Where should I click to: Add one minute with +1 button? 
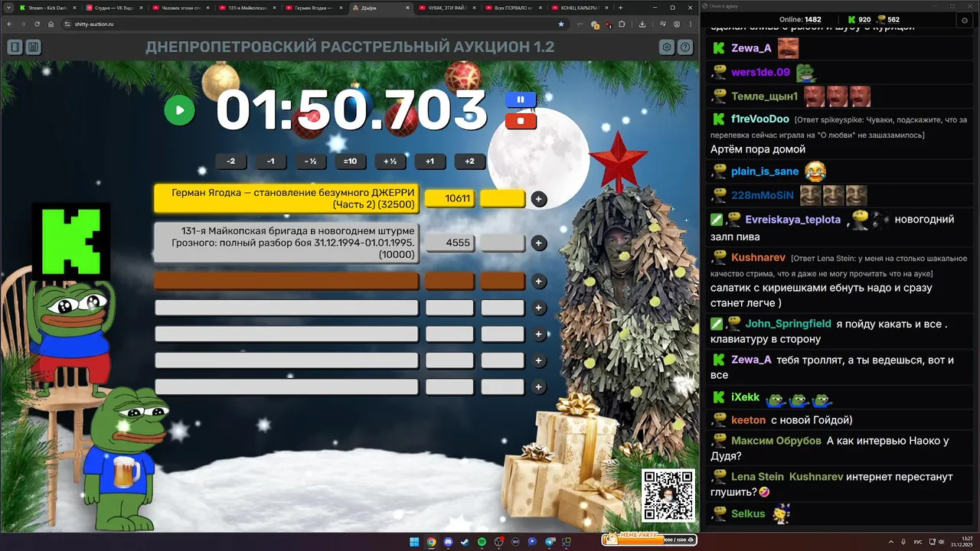pos(430,161)
